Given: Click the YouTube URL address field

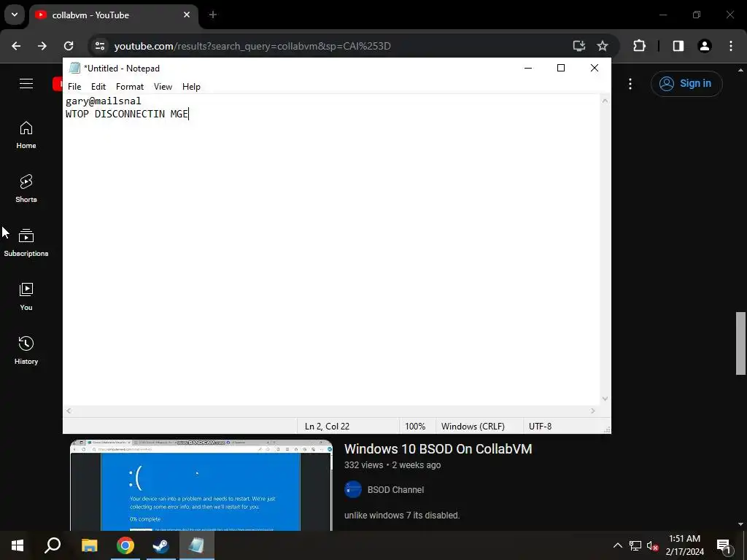Looking at the screenshot, I should click(252, 46).
